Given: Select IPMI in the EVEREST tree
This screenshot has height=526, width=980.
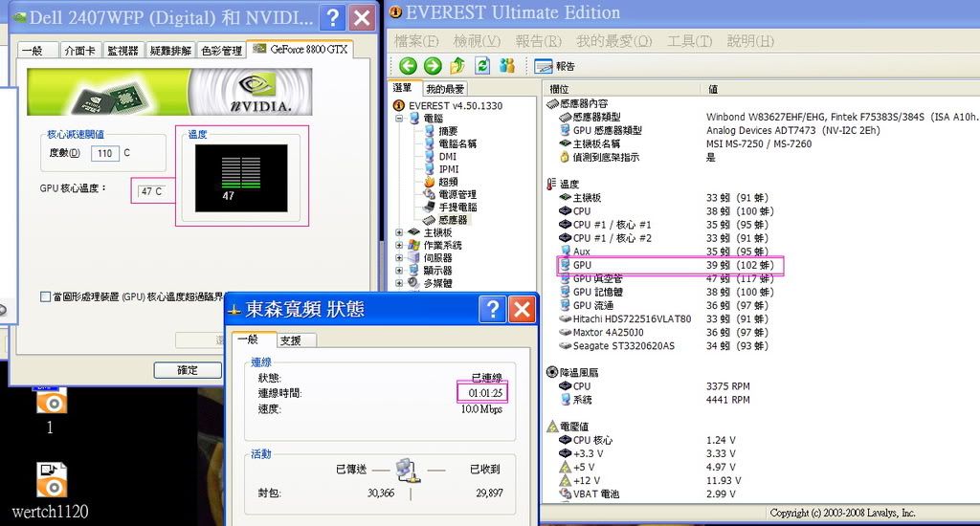Looking at the screenshot, I should coord(441,168).
